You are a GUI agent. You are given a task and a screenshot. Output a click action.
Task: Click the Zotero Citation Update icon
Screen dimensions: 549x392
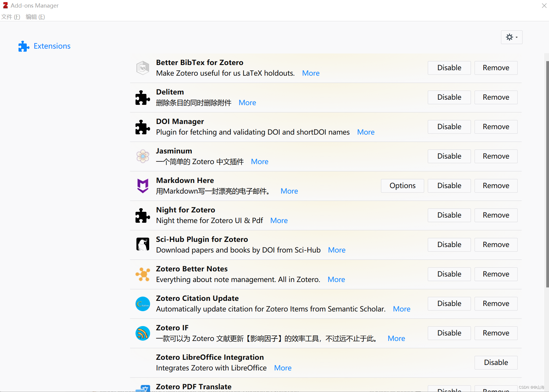click(142, 304)
